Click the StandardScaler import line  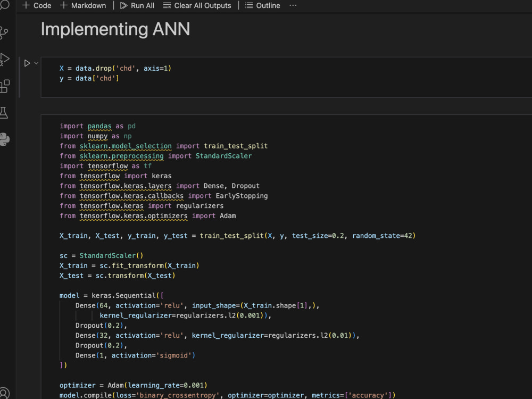click(x=156, y=156)
